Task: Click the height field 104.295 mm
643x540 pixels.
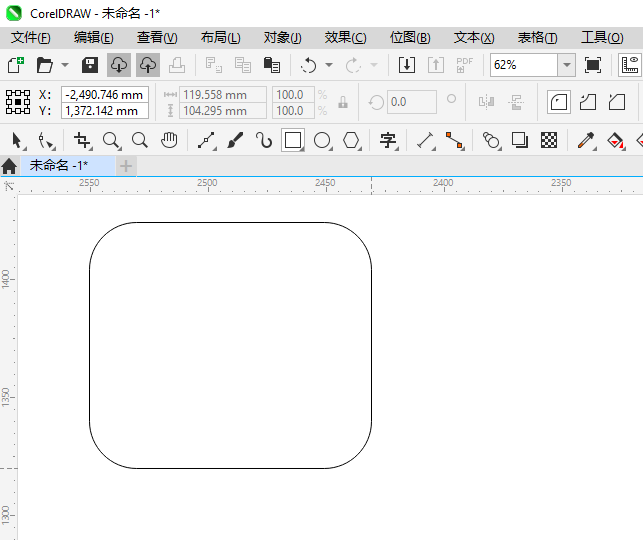Action: coord(223,111)
